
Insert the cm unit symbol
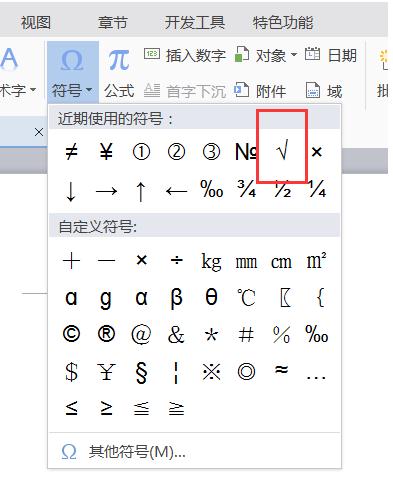click(x=281, y=262)
